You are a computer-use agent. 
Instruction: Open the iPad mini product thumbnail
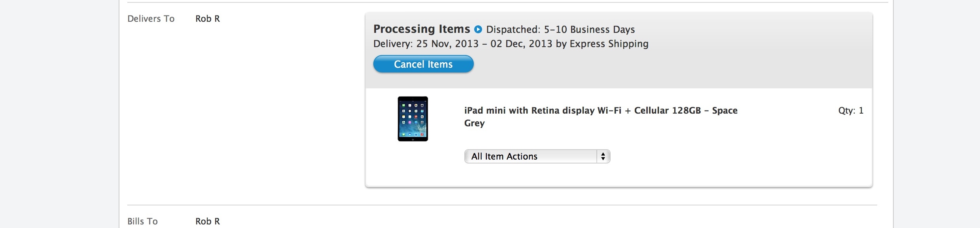(x=412, y=119)
